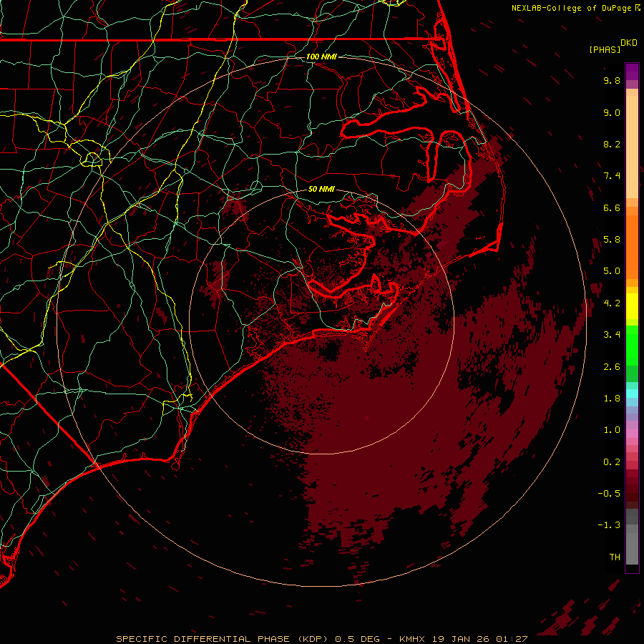
Task: Click the -1.3 value on the color scale
Action: pyautogui.click(x=609, y=525)
